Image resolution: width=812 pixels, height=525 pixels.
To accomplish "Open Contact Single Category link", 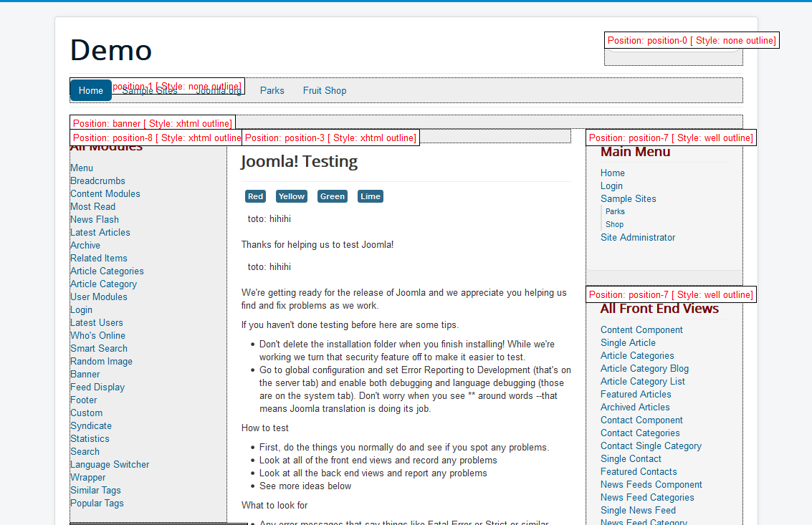I will (651, 445).
